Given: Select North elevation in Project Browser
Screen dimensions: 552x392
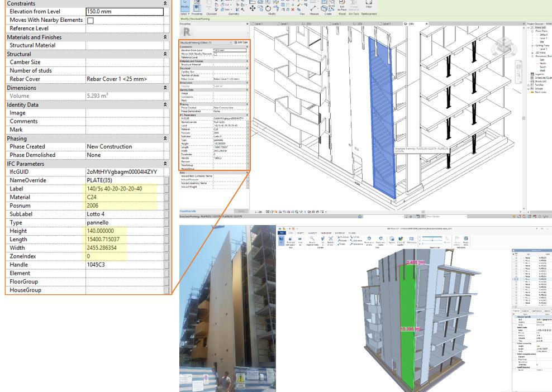Looking at the screenshot, I should [543, 63].
